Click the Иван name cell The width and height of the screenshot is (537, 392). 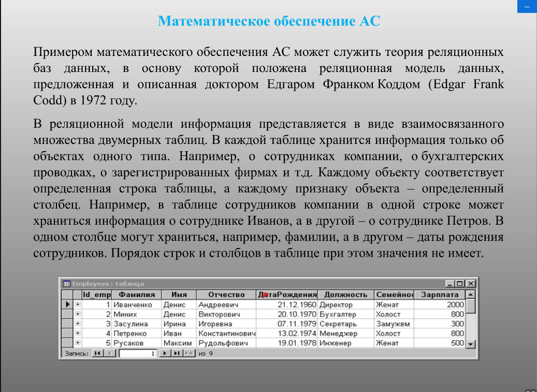click(x=179, y=333)
